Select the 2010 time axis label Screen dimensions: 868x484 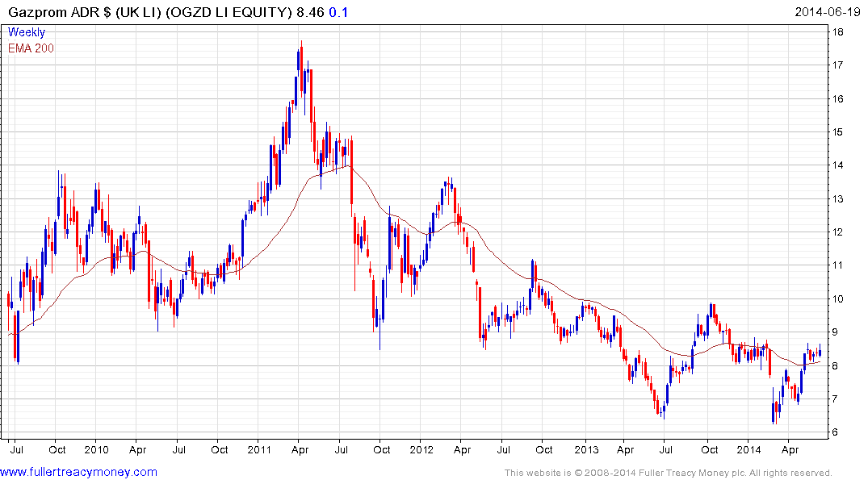point(96,449)
